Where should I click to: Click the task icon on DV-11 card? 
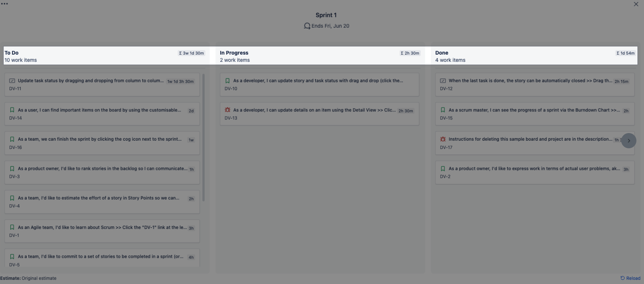coord(12,81)
